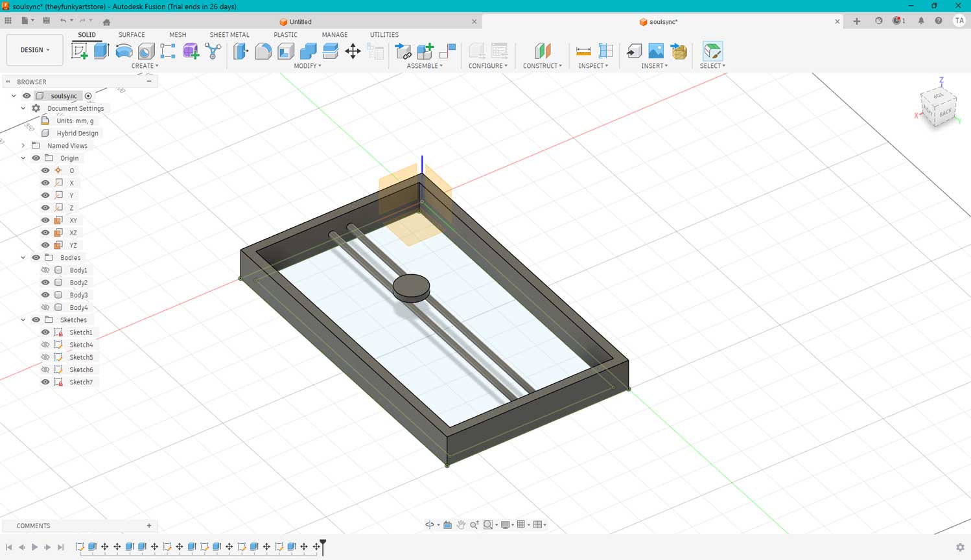
Task: Toggle visibility of Sketch4
Action: (45, 345)
